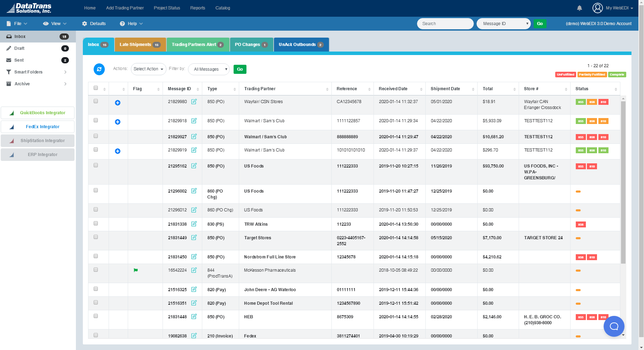Expand row details for message 21829918
644x350 pixels.
tap(118, 122)
